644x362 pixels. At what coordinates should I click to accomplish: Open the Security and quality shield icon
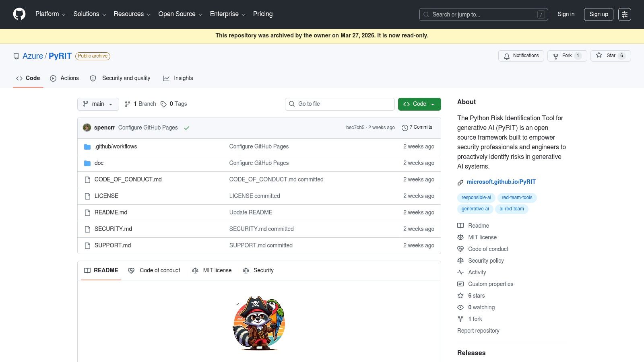pos(93,78)
